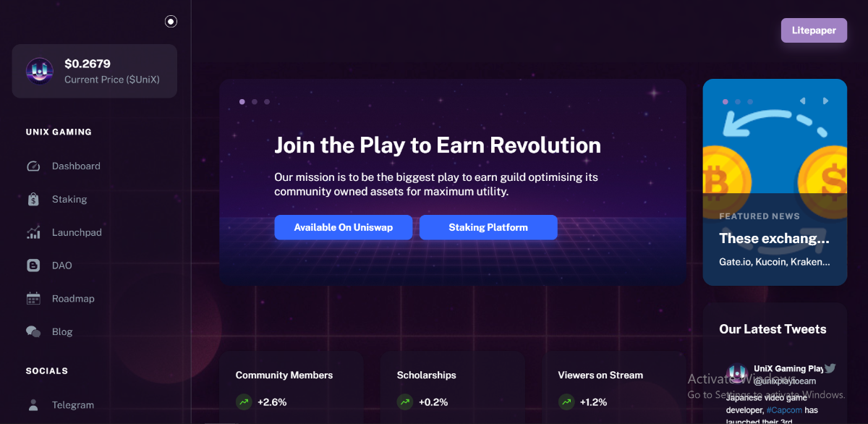Open the Litepaper button
The height and width of the screenshot is (424, 868).
coord(814,30)
